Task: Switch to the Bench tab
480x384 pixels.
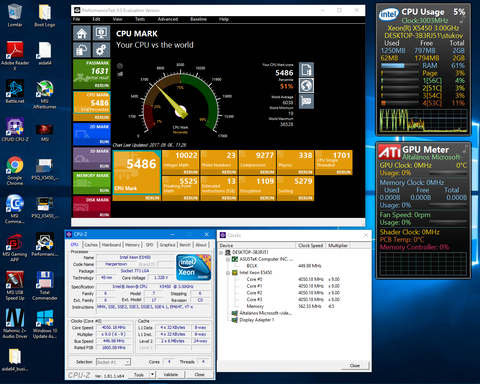Action: (x=185, y=245)
